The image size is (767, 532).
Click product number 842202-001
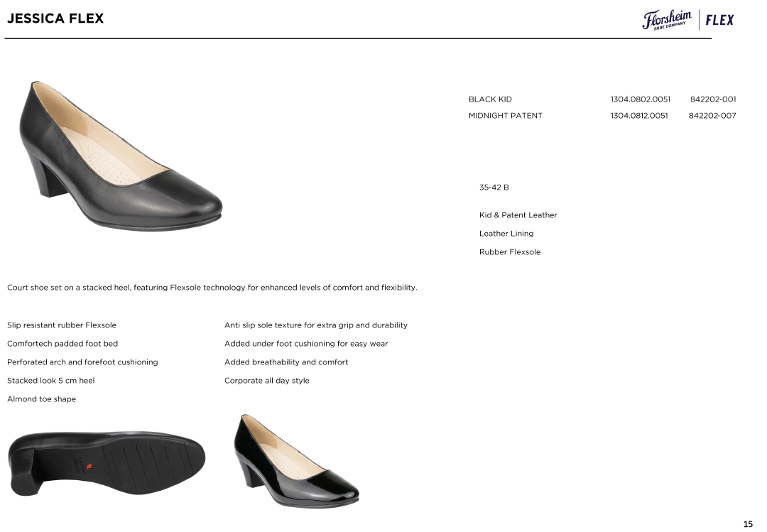[712, 99]
